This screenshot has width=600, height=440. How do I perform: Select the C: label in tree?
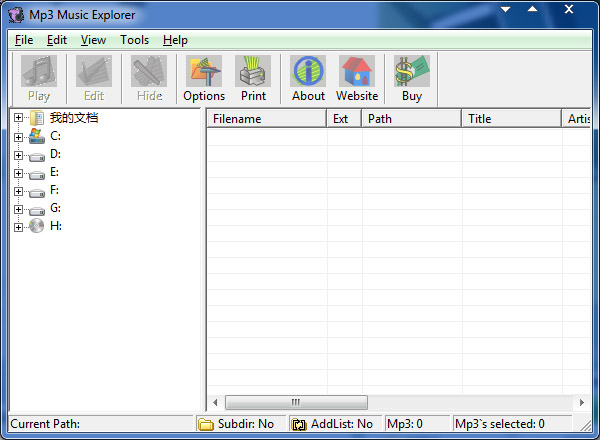tap(55, 136)
